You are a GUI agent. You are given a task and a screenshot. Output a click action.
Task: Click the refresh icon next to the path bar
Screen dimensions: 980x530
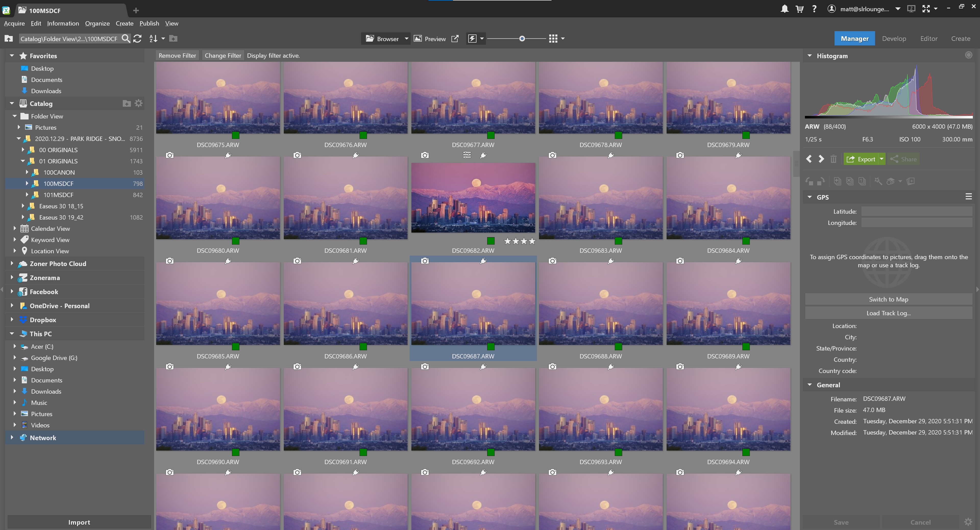click(137, 39)
